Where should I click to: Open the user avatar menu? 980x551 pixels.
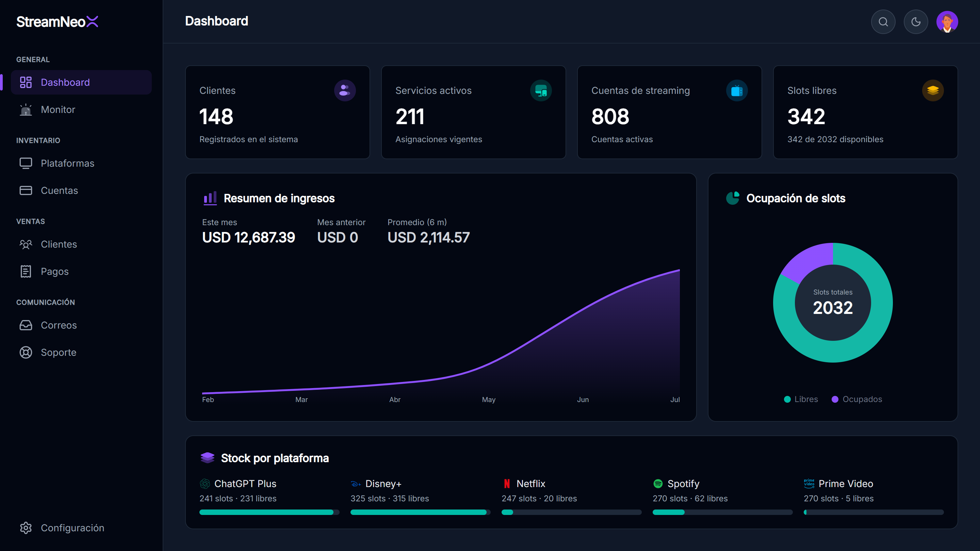947,22
